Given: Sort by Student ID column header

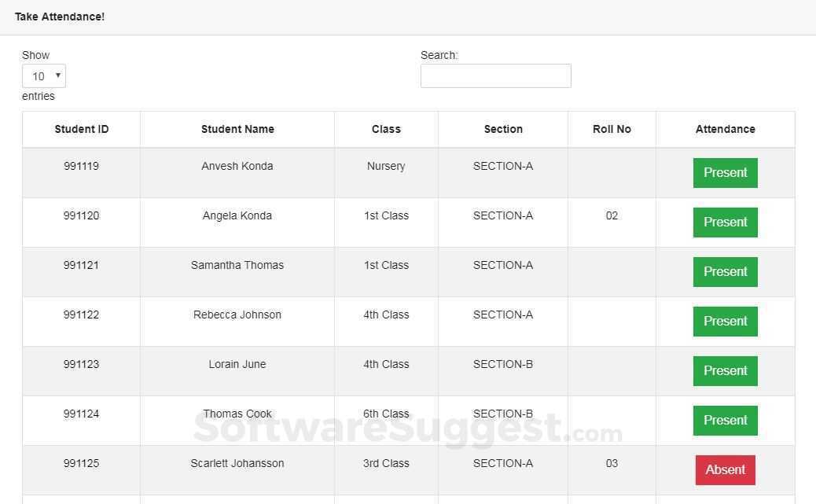Looking at the screenshot, I should (81, 129).
